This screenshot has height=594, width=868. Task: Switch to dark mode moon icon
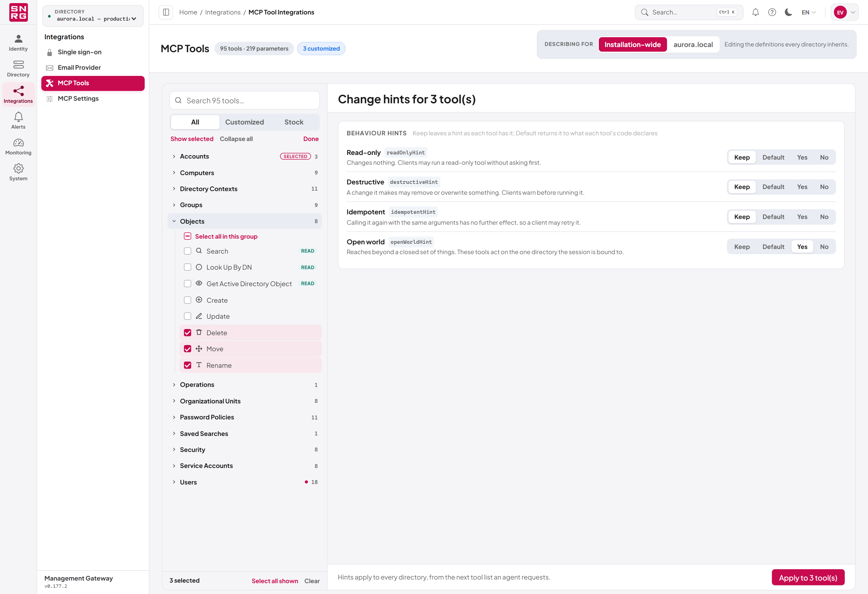click(788, 12)
